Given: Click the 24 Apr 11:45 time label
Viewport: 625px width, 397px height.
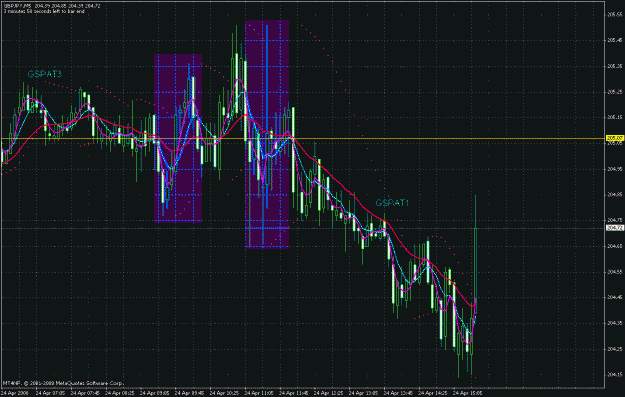Looking at the screenshot, I should coord(293,393).
